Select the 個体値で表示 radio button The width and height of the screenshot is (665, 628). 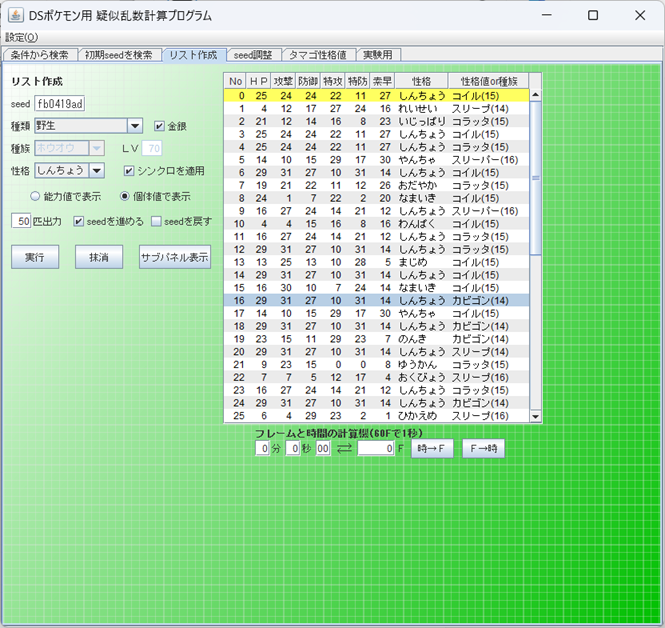click(x=125, y=196)
